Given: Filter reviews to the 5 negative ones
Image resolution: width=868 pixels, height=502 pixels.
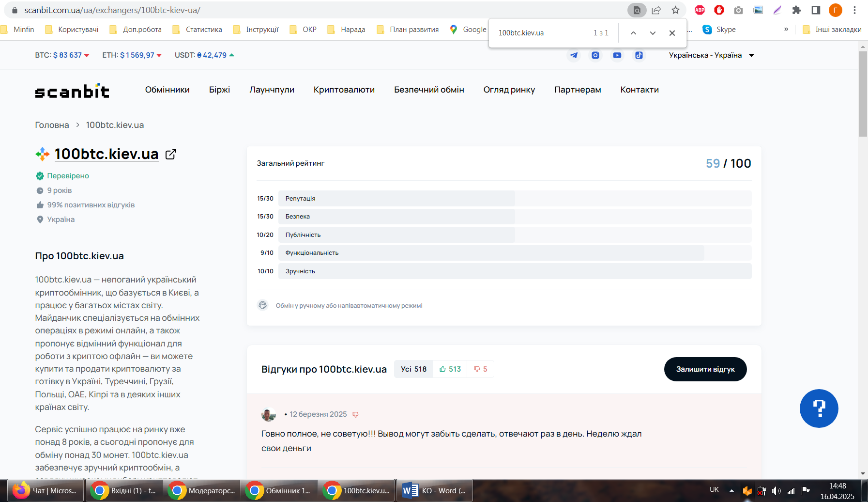Looking at the screenshot, I should pos(481,369).
